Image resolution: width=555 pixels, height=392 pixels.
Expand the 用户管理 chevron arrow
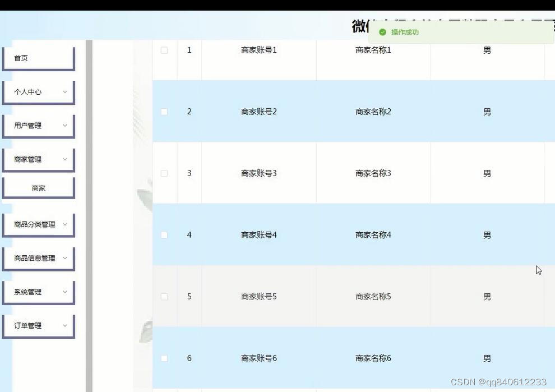[x=65, y=126]
